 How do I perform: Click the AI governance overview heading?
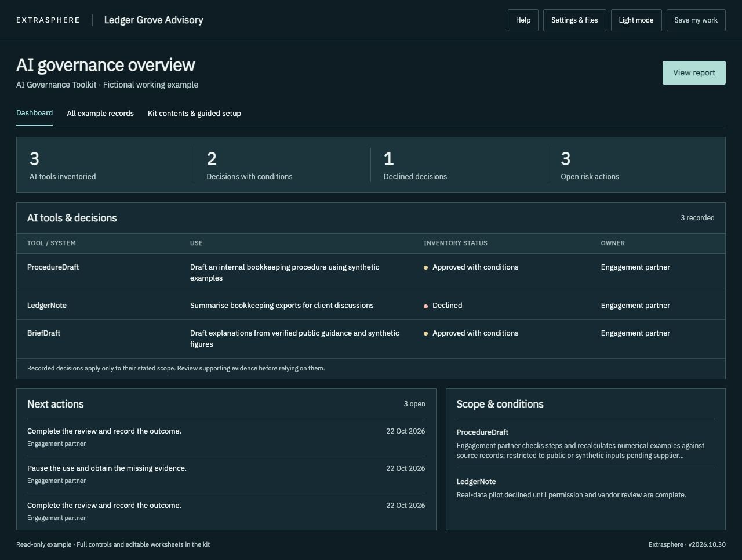coord(106,65)
